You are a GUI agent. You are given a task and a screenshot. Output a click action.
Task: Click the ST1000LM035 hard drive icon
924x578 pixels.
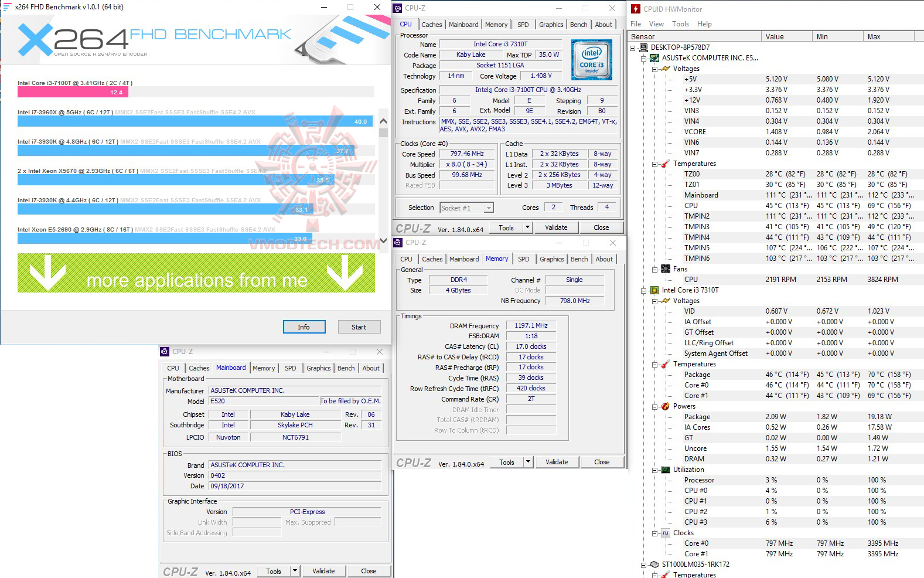pos(654,565)
